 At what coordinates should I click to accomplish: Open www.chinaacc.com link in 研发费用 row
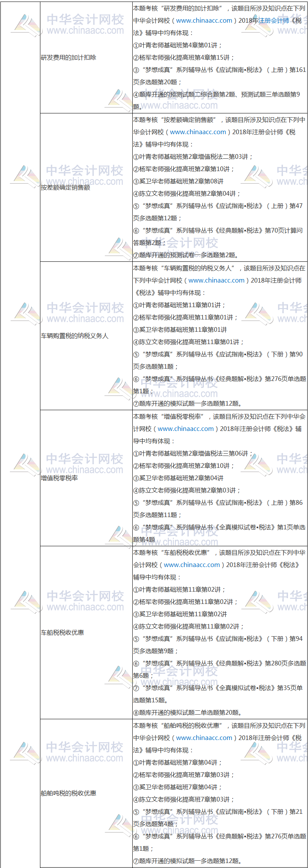point(204,20)
